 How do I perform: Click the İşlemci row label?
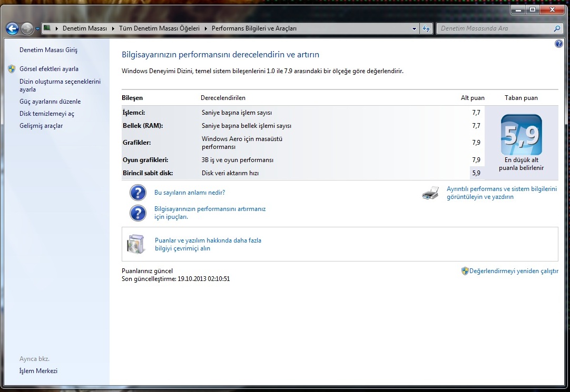[x=134, y=113]
